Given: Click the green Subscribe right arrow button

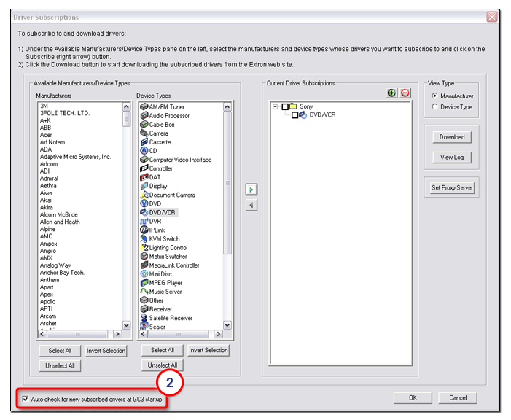Looking at the screenshot, I should pyautogui.click(x=251, y=190).
